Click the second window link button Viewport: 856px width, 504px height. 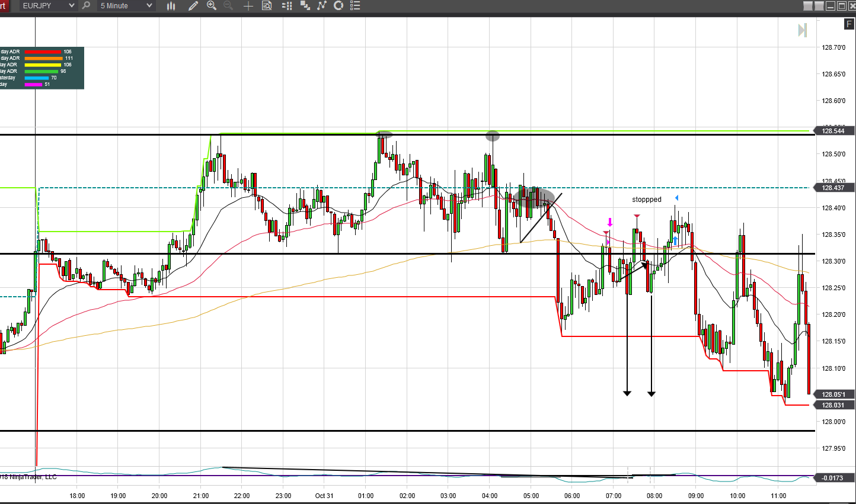(x=819, y=6)
